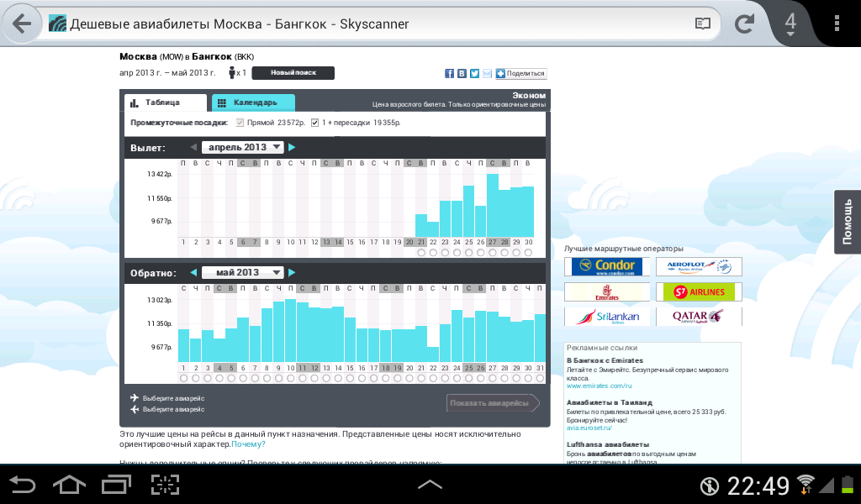The width and height of the screenshot is (861, 504).
Task: Tap the Android home button
Action: (x=69, y=485)
